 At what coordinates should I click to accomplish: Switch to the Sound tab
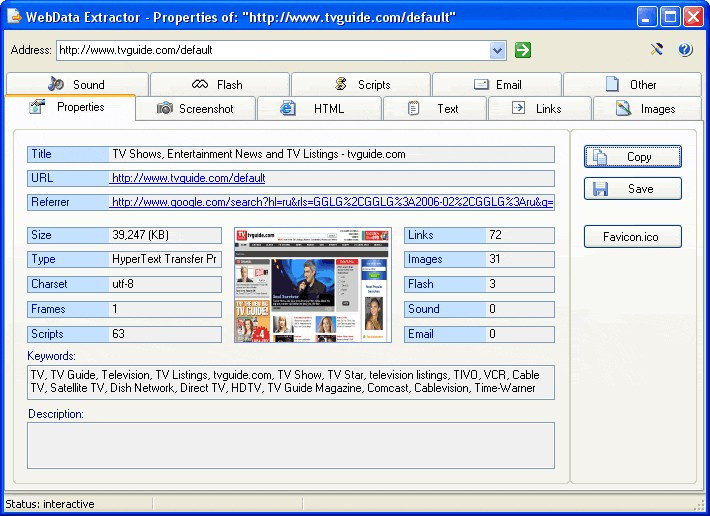(x=77, y=84)
